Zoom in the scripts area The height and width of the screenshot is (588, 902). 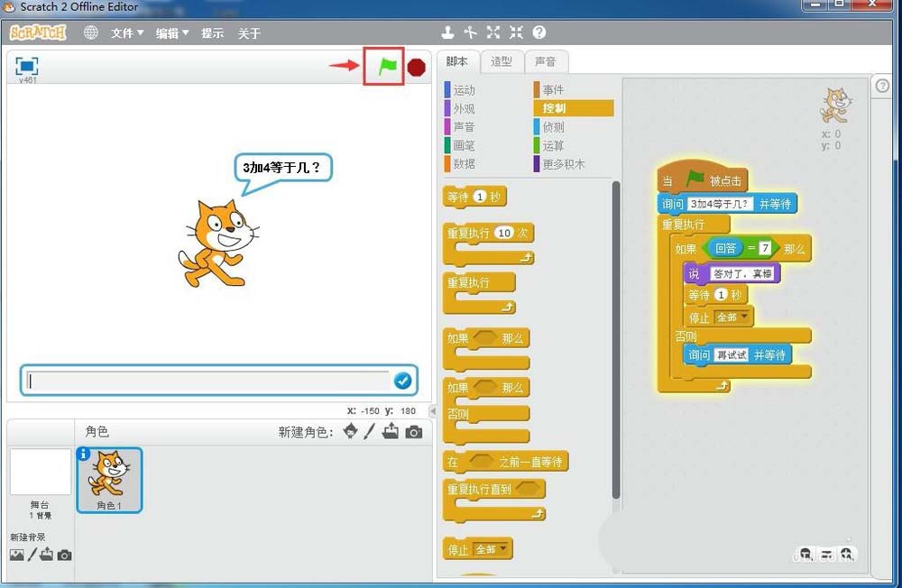click(847, 555)
